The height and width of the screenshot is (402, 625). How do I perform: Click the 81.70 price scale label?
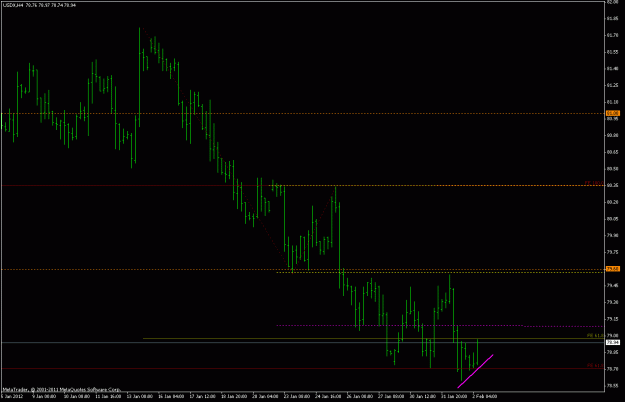(613, 35)
